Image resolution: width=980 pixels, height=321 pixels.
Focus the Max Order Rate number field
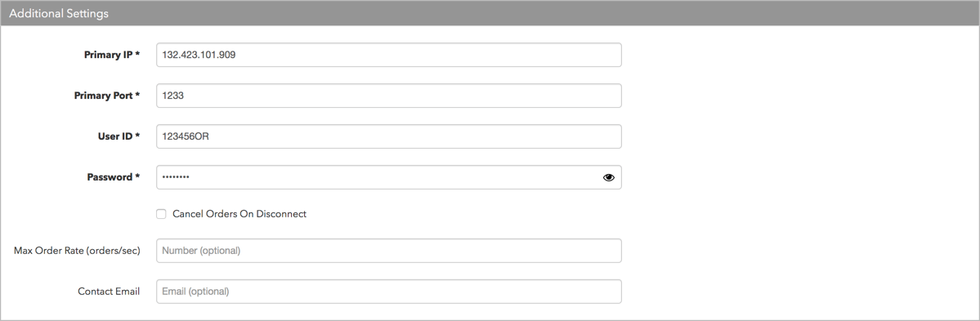click(x=389, y=251)
